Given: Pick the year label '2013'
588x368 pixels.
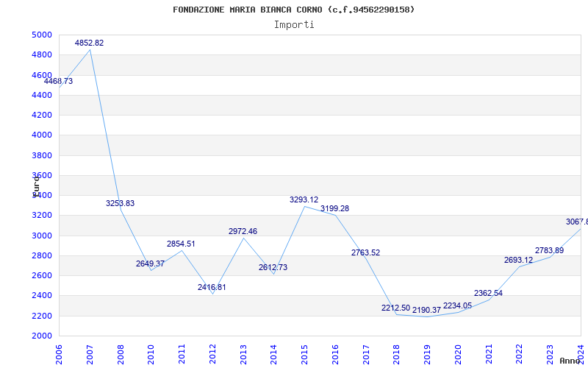Looking at the screenshot, I should click(243, 355).
